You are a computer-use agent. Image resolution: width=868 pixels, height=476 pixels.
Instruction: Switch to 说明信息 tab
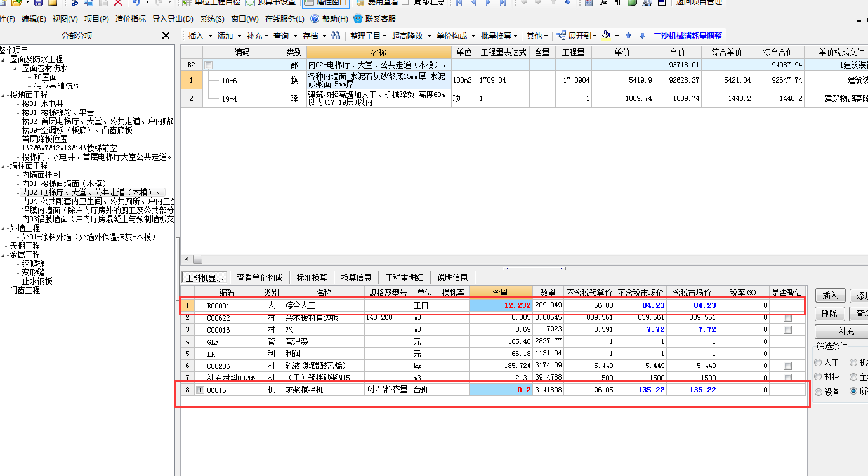tap(453, 277)
